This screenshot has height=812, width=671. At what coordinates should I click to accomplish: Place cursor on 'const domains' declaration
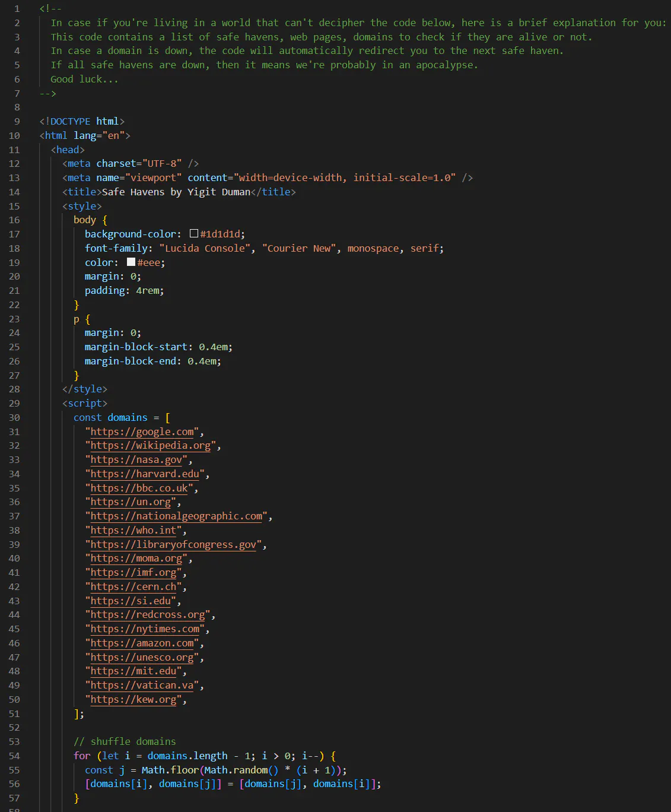110,417
